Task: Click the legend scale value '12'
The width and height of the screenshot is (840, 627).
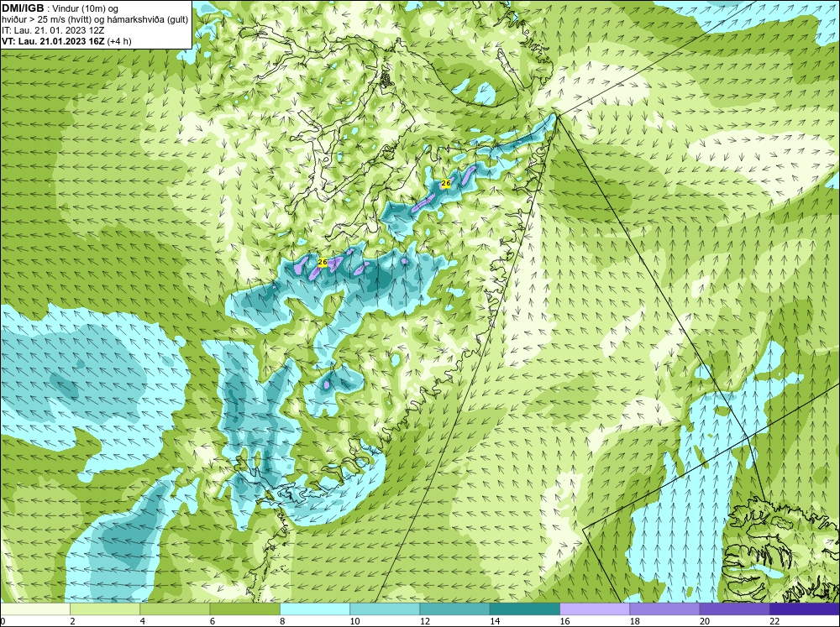Action: click(425, 621)
